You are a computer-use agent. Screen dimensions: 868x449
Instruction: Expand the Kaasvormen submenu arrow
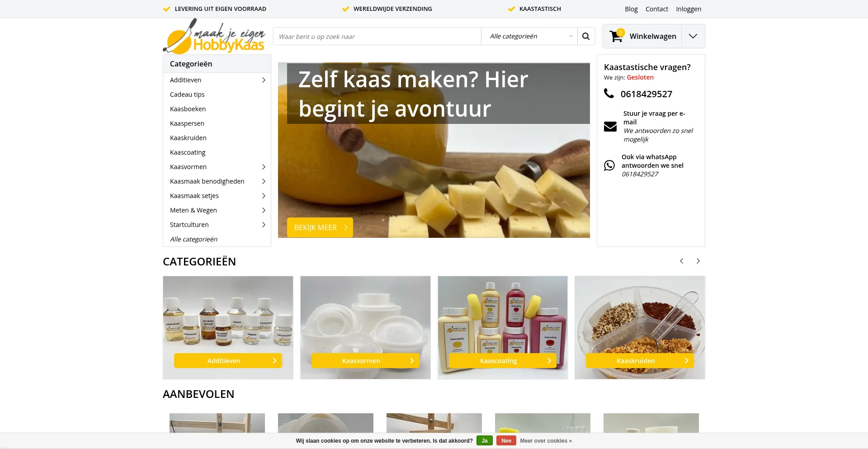click(x=264, y=167)
